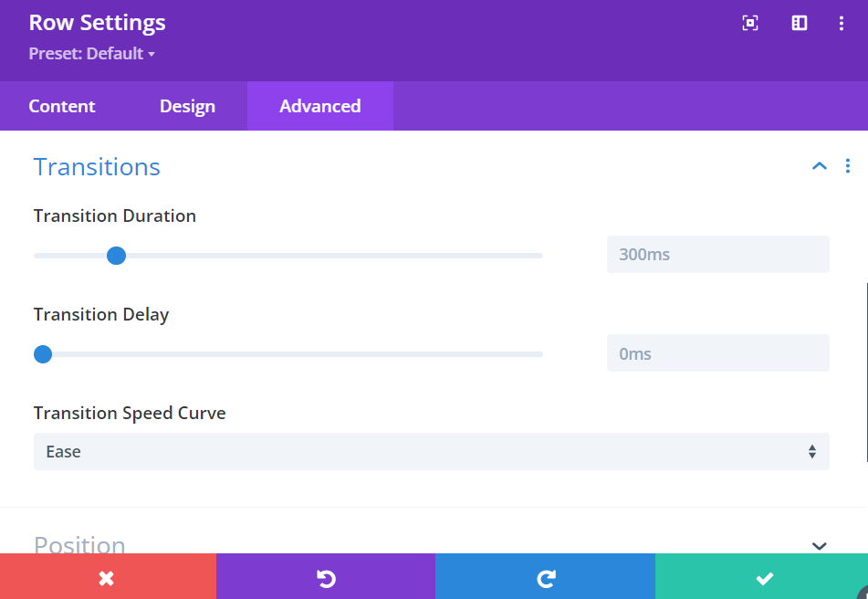This screenshot has width=868, height=599.
Task: Select the Advanced tab
Action: (x=320, y=106)
